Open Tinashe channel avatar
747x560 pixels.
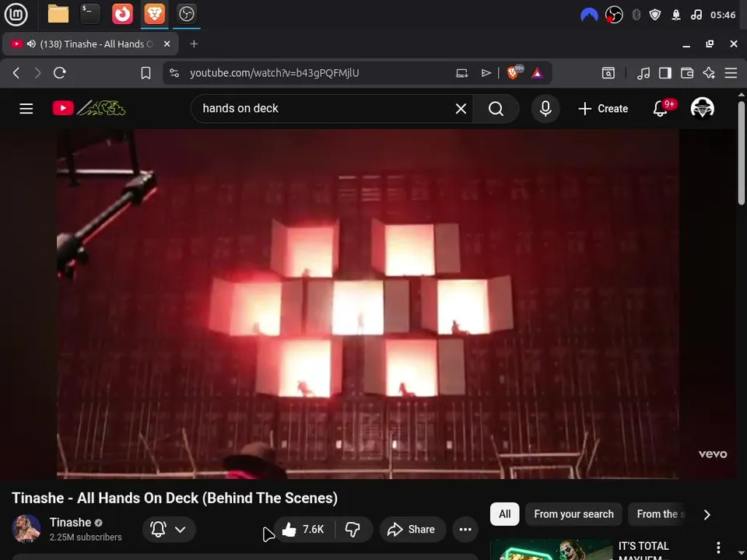tap(26, 529)
